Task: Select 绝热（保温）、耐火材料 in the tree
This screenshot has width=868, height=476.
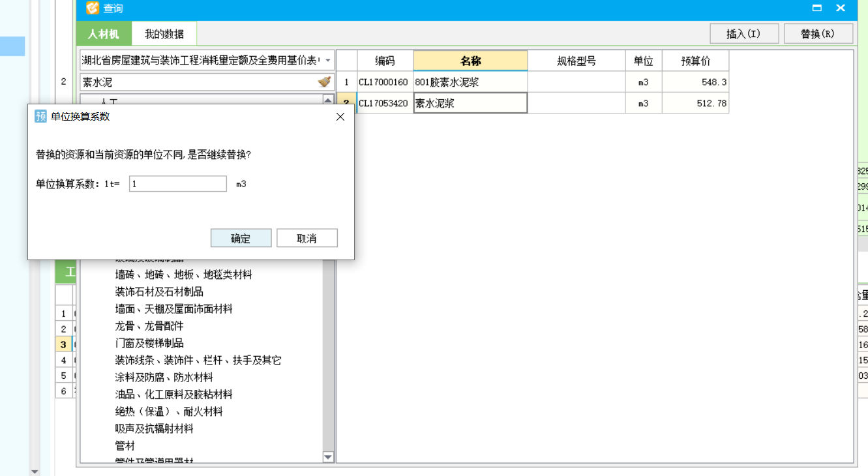Action: click(x=169, y=411)
